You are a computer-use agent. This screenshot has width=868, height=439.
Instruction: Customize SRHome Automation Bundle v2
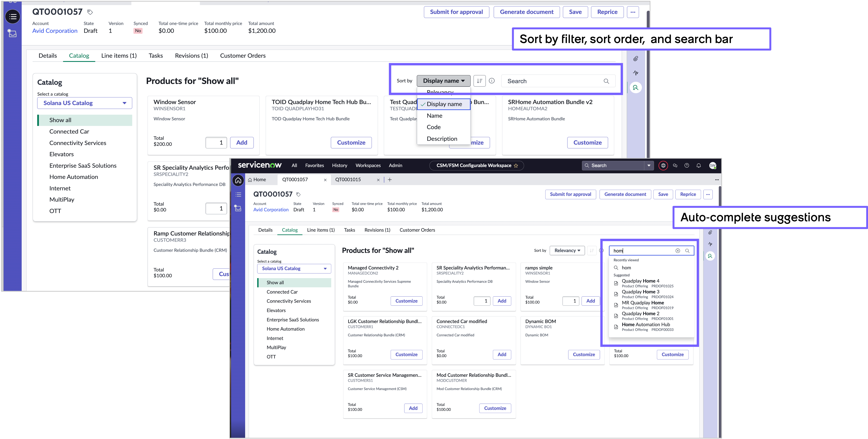pyautogui.click(x=587, y=143)
